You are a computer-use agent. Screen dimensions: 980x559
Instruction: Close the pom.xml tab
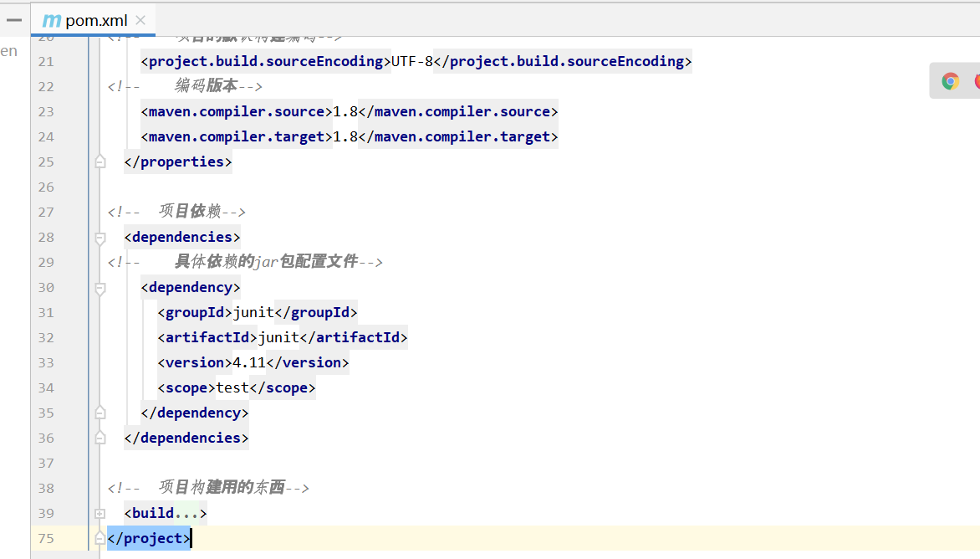140,20
